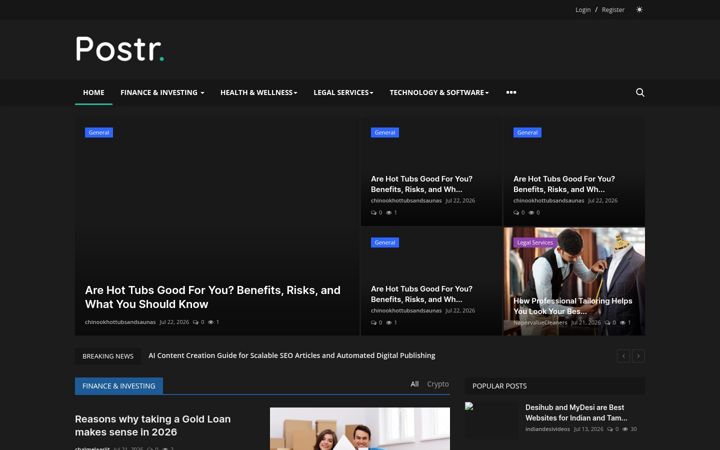Click the General tag on large featured post

[99, 132]
